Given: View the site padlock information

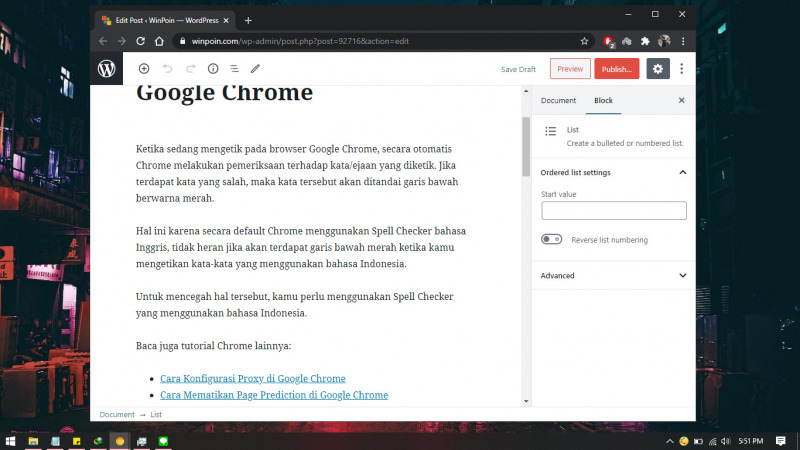Looking at the screenshot, I should coord(183,41).
